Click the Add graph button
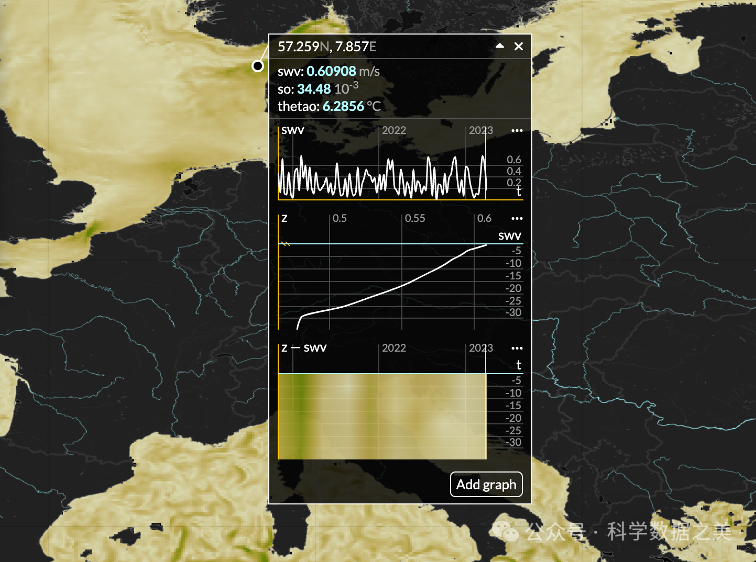This screenshot has height=562, width=756. coord(486,484)
